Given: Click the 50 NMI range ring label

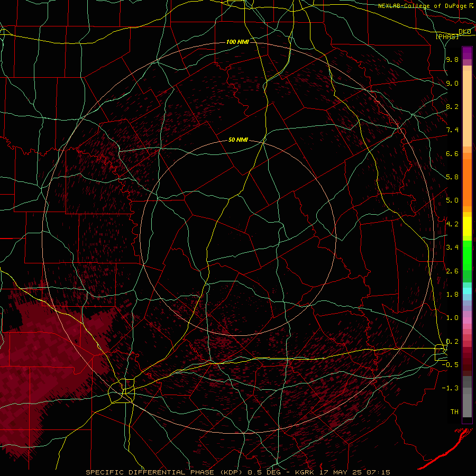Looking at the screenshot, I should tap(238, 140).
